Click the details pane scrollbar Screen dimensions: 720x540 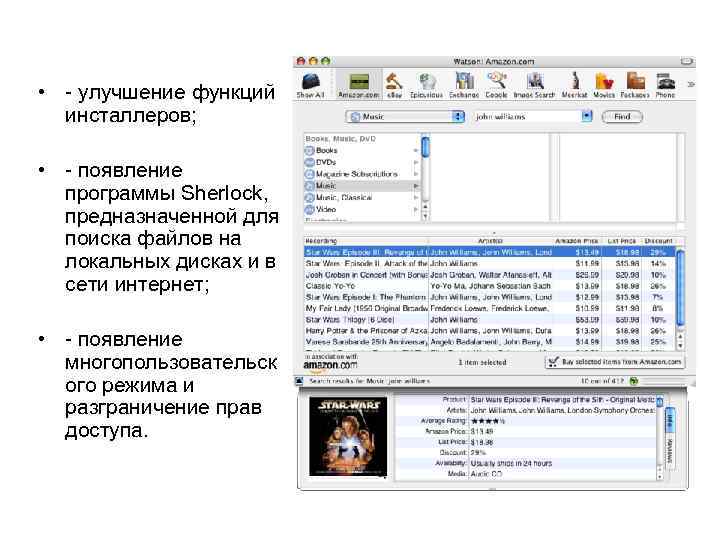[660, 438]
